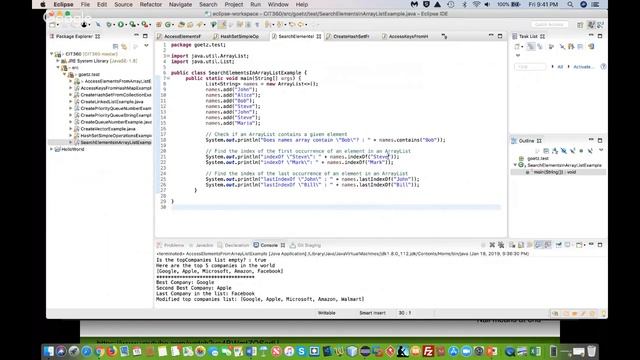Open the Project menu

coord(233,4)
